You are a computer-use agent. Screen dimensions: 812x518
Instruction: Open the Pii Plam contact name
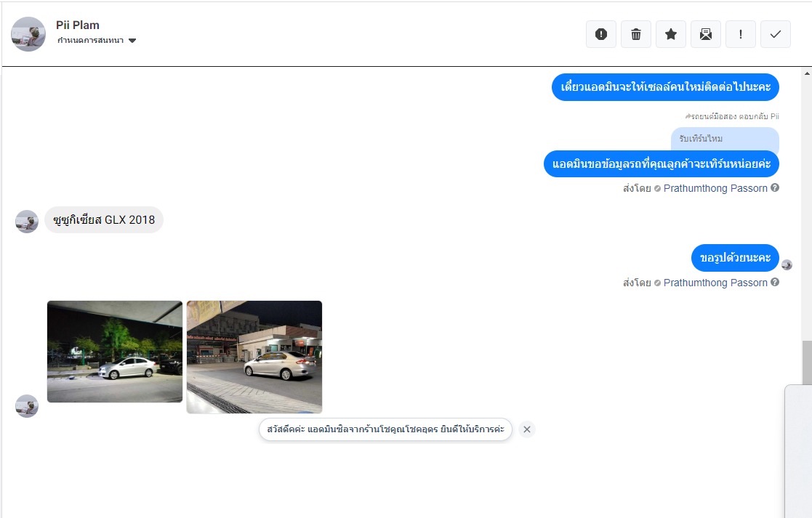[x=78, y=25]
